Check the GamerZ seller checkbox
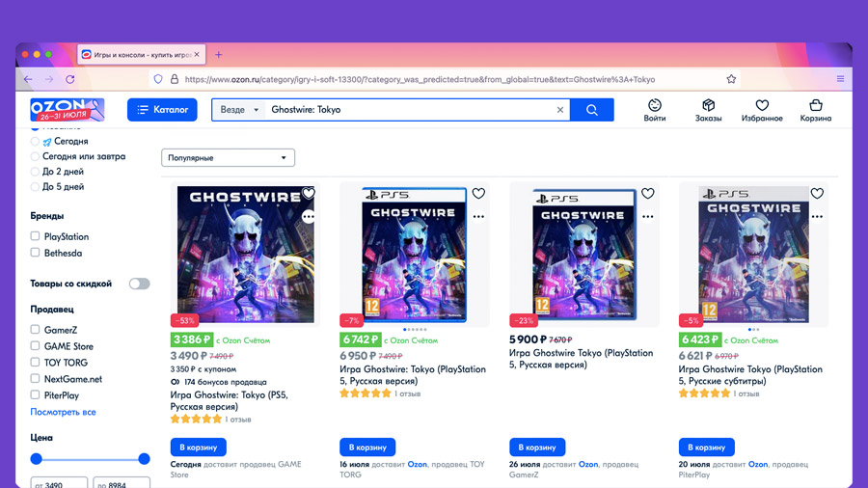Screen dimensions: 868x488 pos(35,330)
